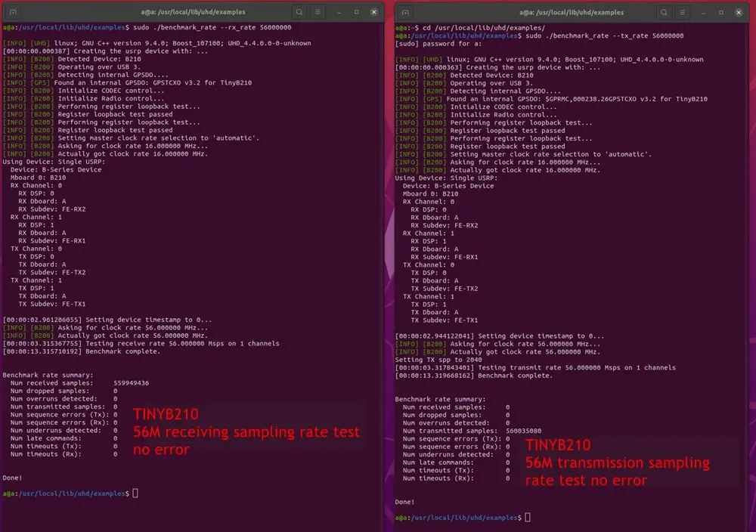Click 'Num underruns detected:' in right terminal

tap(448, 454)
